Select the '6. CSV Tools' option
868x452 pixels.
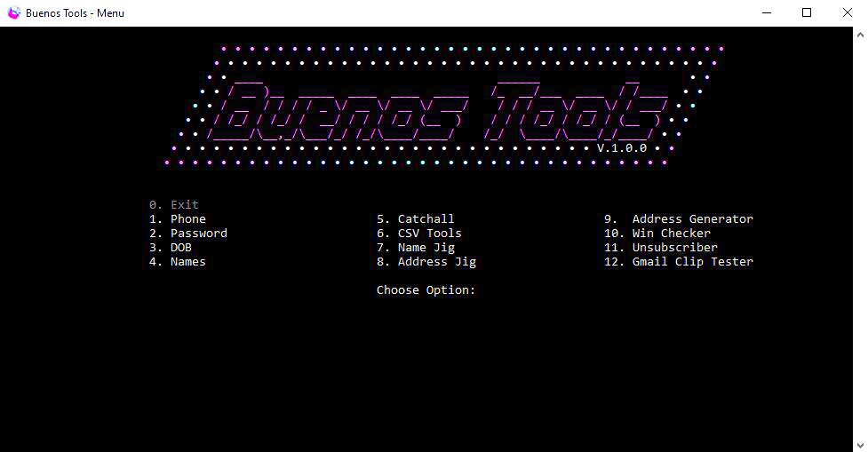tap(419, 234)
